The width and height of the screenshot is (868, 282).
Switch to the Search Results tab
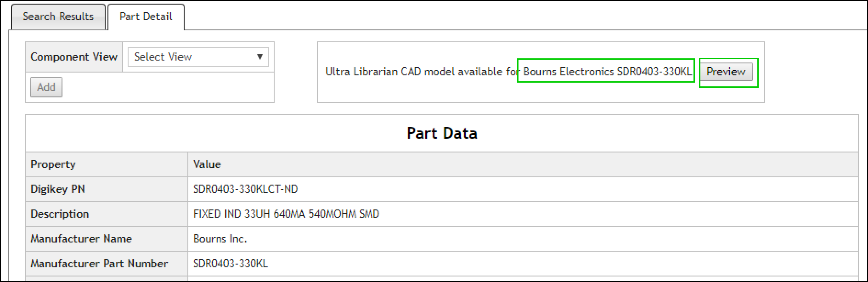58,17
